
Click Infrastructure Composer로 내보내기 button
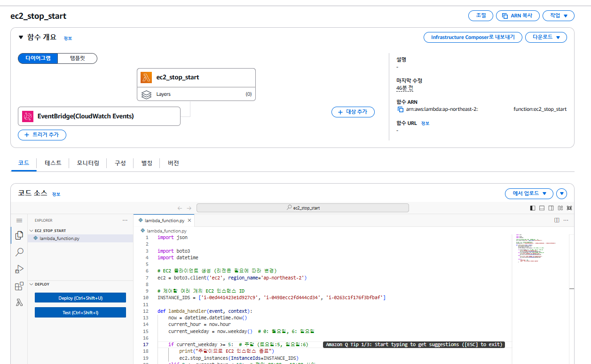tap(473, 37)
